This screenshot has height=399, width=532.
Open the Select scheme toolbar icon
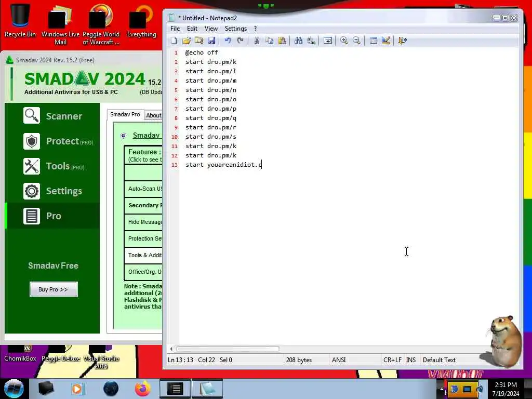pyautogui.click(x=373, y=41)
